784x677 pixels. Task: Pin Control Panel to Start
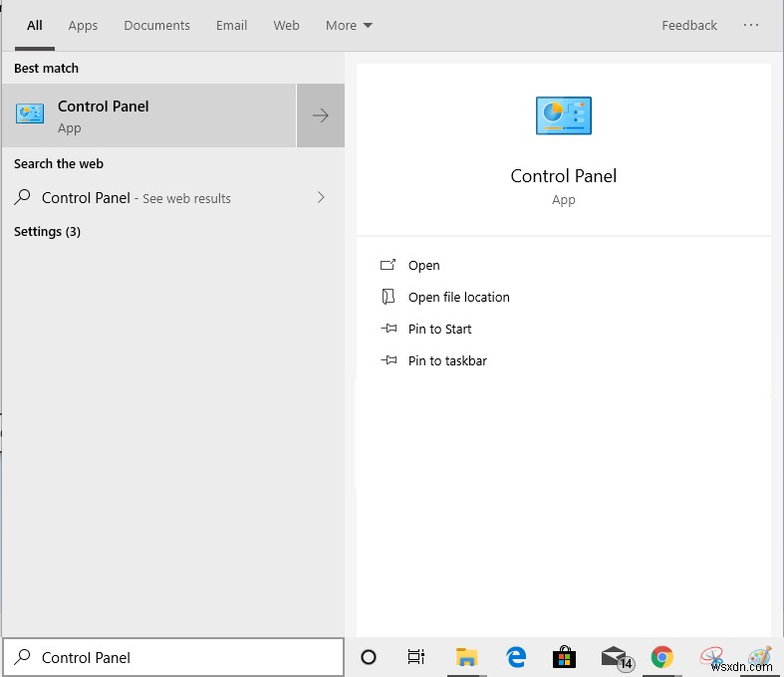[439, 330]
